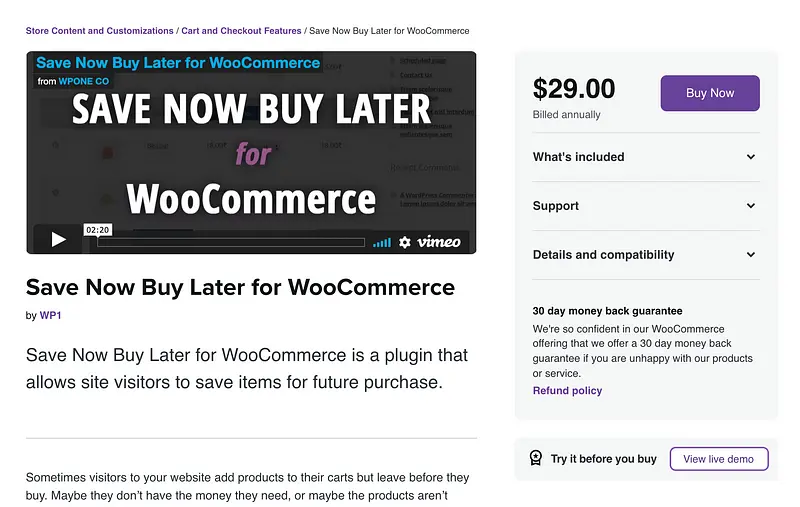Open the video settings gear
The width and height of the screenshot is (800, 507).
pos(404,242)
